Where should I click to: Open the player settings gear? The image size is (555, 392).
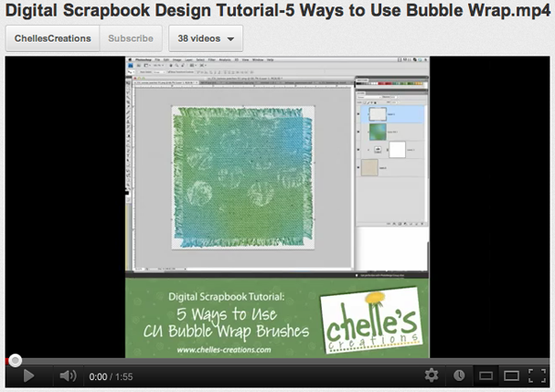click(x=431, y=375)
